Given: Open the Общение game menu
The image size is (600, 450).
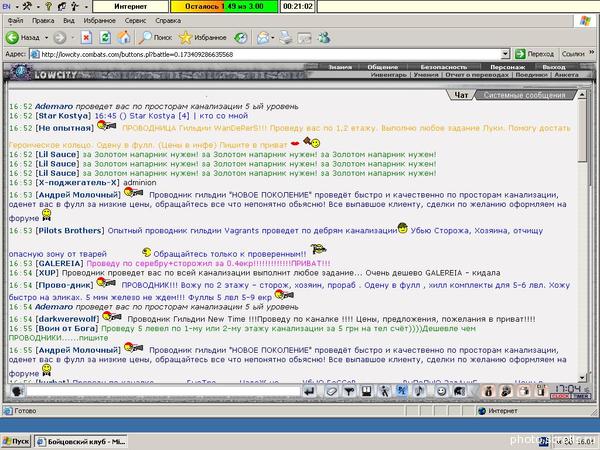Looking at the screenshot, I should click(383, 67).
